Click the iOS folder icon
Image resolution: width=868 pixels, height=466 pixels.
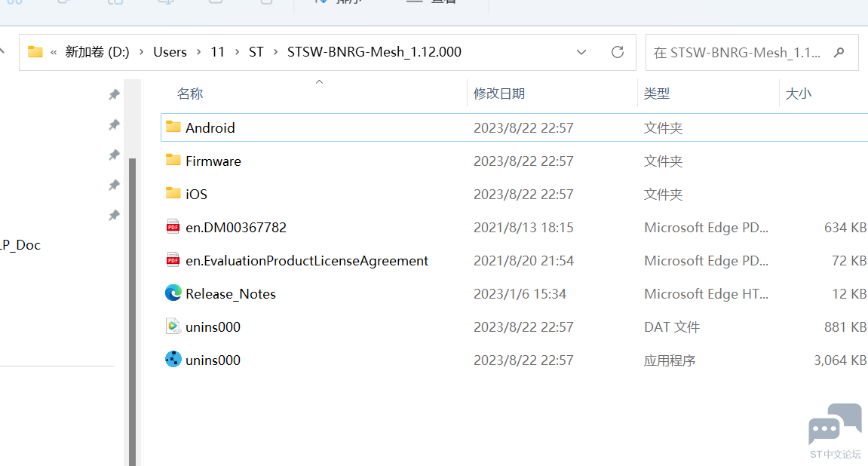point(173,193)
